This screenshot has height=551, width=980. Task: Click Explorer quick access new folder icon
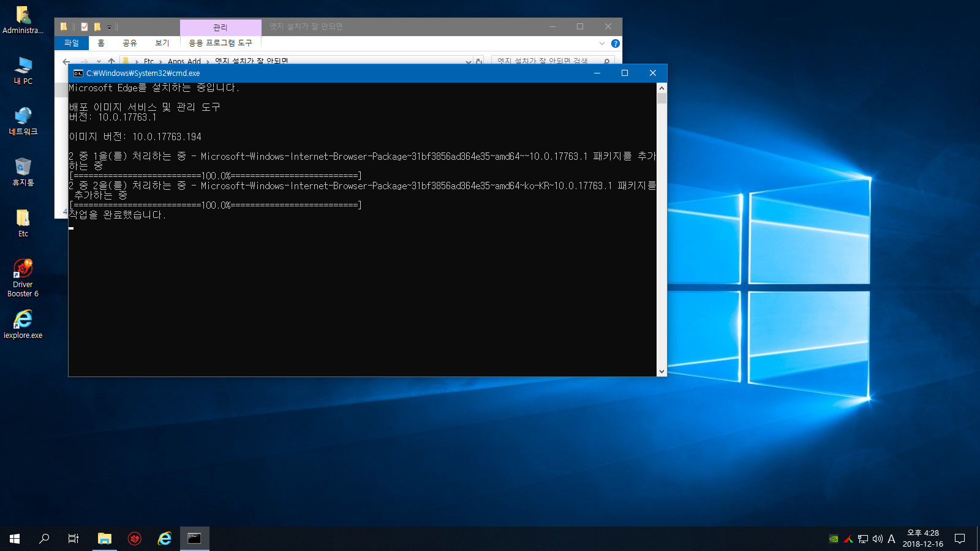pos(97,27)
